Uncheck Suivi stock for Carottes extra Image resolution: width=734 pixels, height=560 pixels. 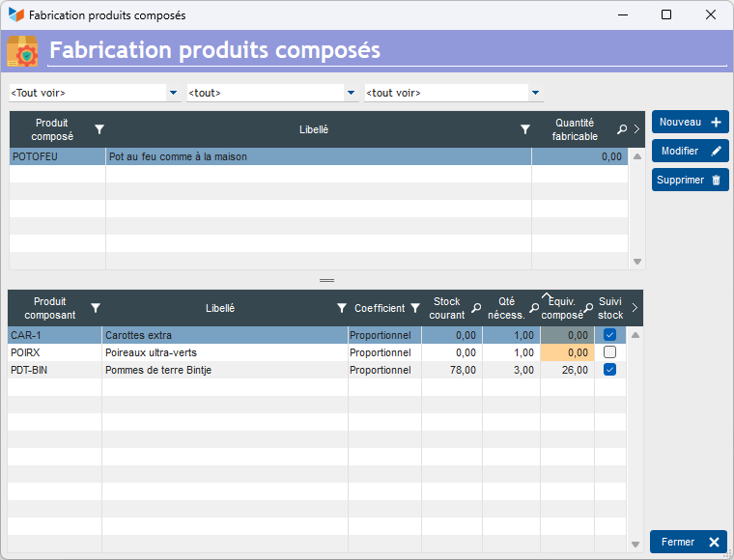pyautogui.click(x=609, y=335)
